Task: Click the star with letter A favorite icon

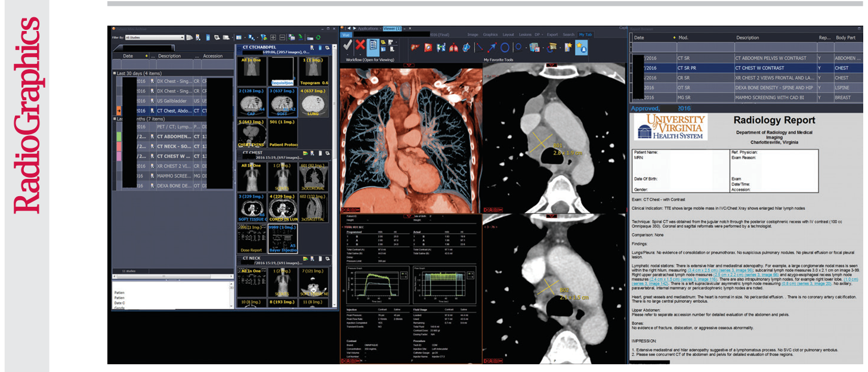Action: click(x=581, y=48)
